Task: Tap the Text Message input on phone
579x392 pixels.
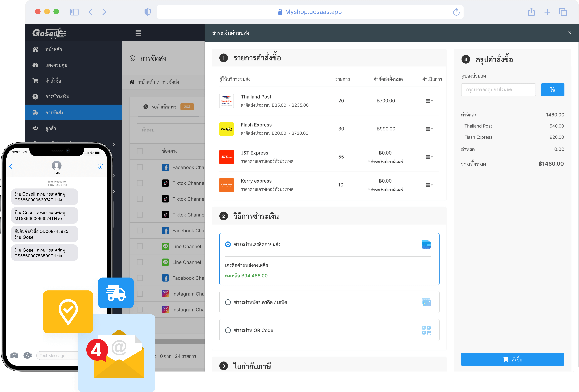Action: [x=57, y=356]
